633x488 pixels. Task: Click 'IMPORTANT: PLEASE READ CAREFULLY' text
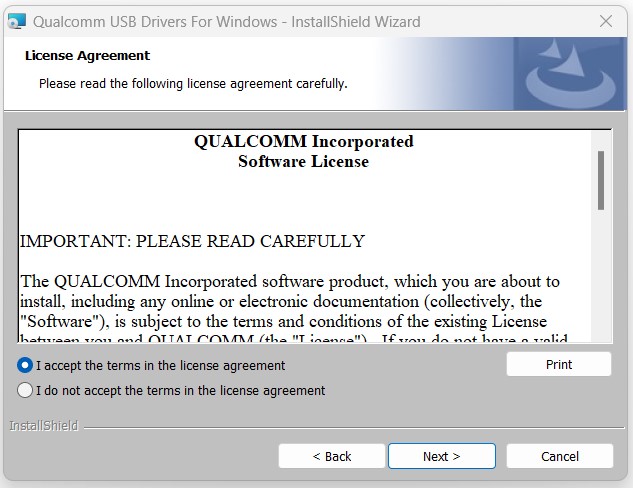click(192, 241)
